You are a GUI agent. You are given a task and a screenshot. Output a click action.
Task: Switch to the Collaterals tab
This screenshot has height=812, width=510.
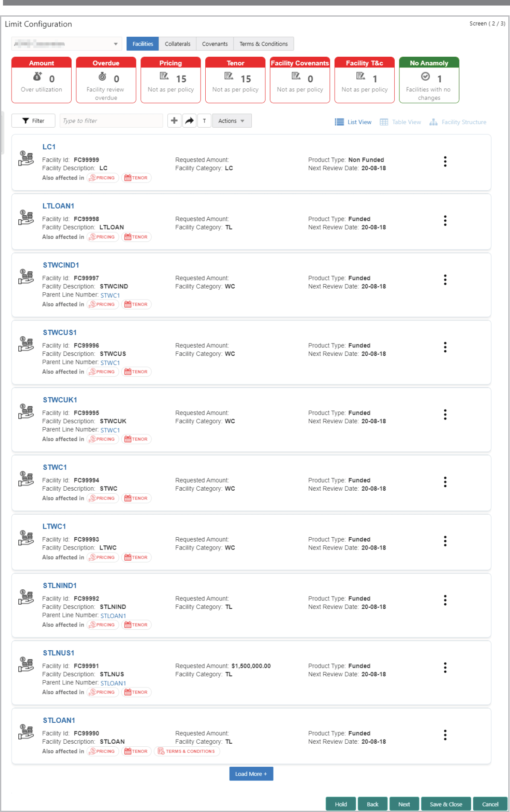pos(178,44)
